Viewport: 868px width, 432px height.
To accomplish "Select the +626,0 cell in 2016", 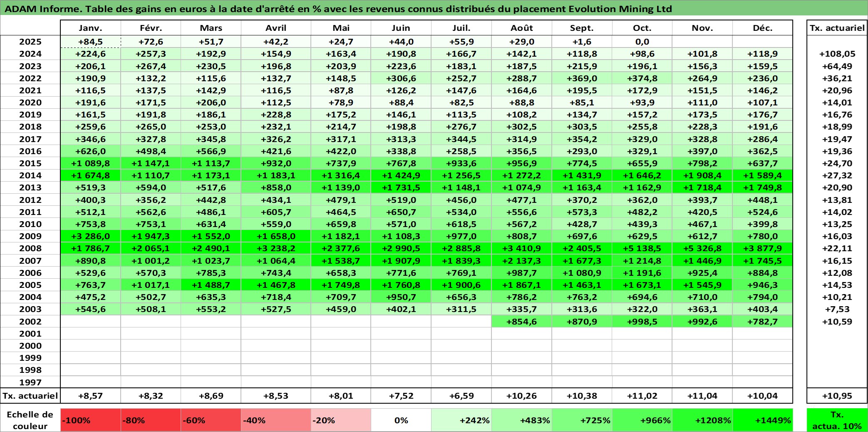I will tap(90, 151).
